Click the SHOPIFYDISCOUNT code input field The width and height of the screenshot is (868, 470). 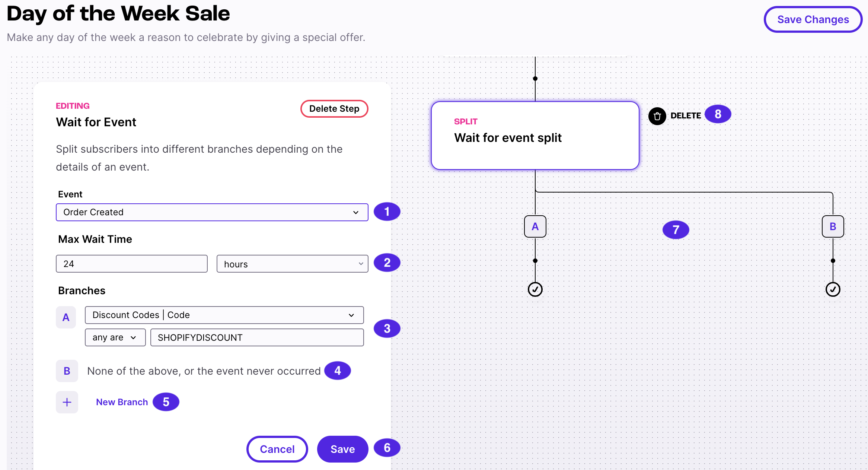click(257, 337)
